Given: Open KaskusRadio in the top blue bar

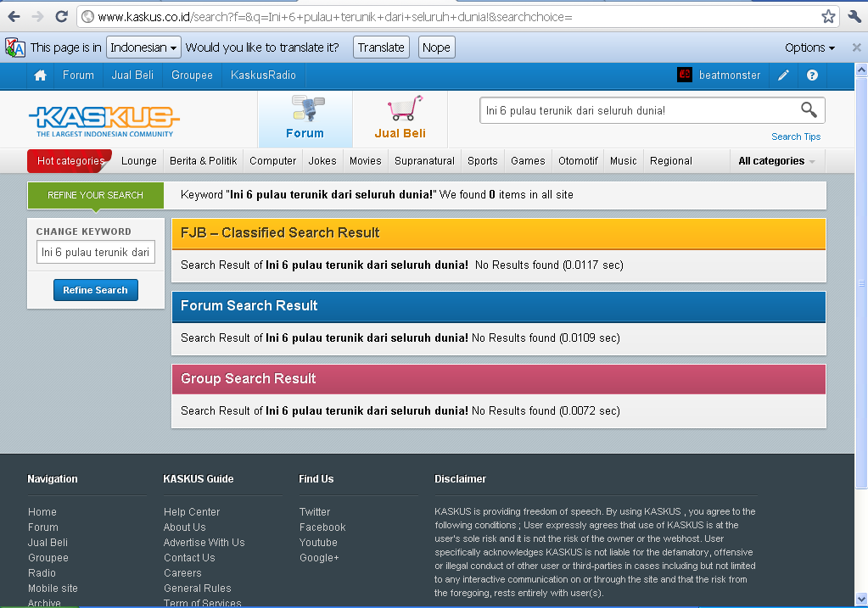Looking at the screenshot, I should 263,75.
